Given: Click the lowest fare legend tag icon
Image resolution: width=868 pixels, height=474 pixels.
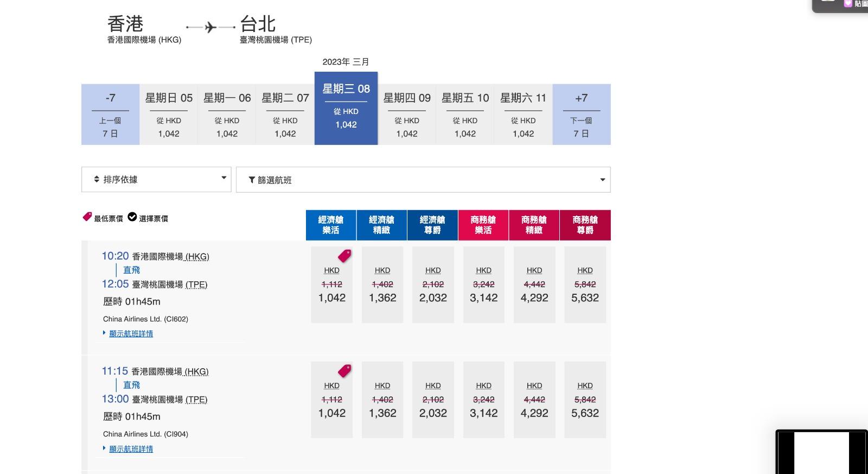Looking at the screenshot, I should click(87, 217).
